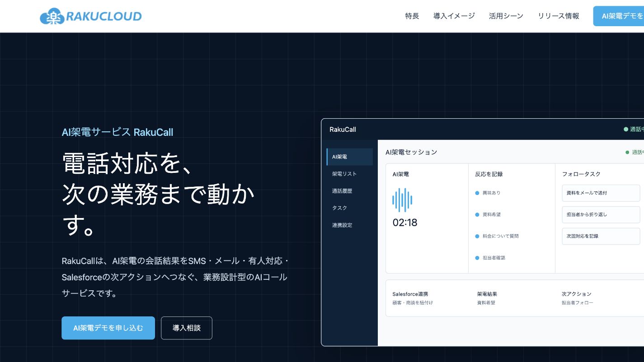Click the RAKUCLOUD logo
This screenshot has width=644, height=362.
pyautogui.click(x=91, y=17)
